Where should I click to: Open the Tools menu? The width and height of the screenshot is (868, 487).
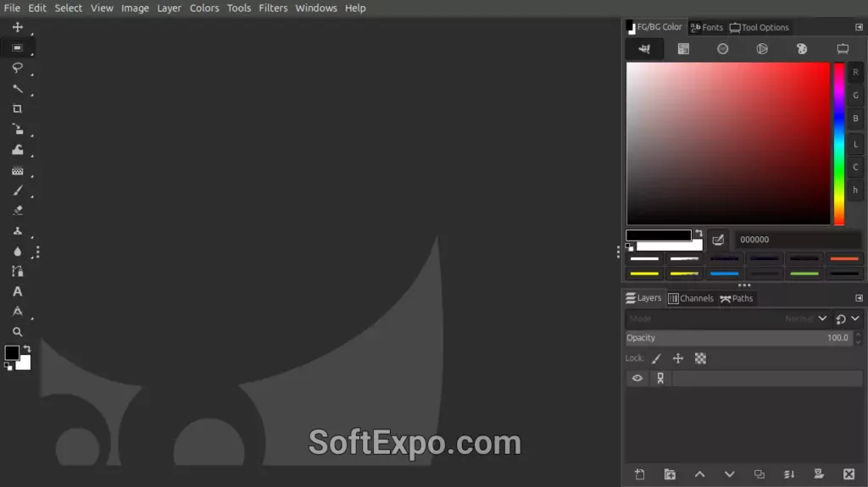coord(238,8)
